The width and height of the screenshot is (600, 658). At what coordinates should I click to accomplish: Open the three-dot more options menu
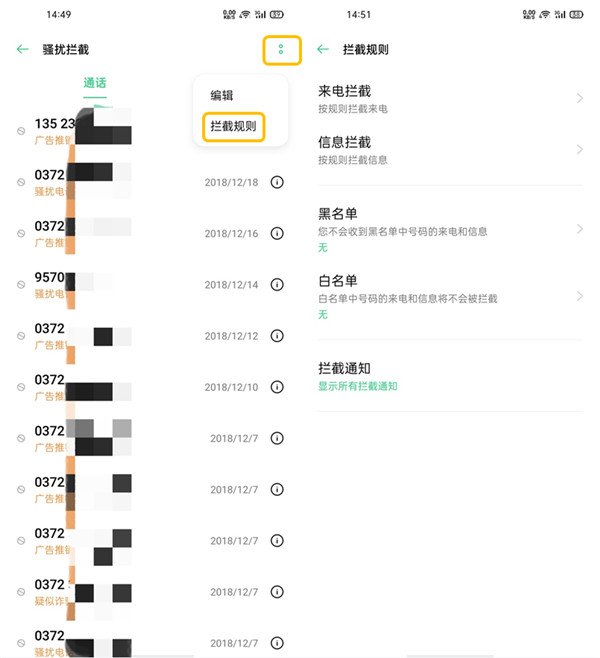pos(281,49)
